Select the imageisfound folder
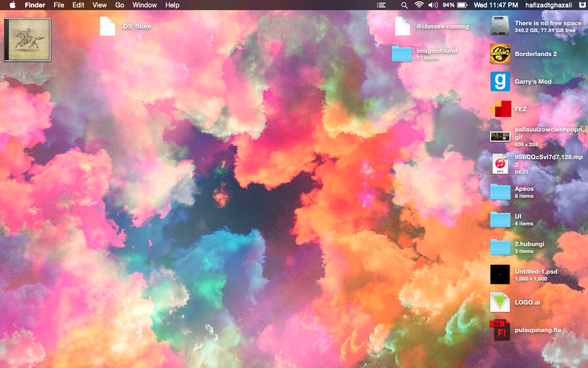The height and width of the screenshot is (368, 588). tap(402, 54)
